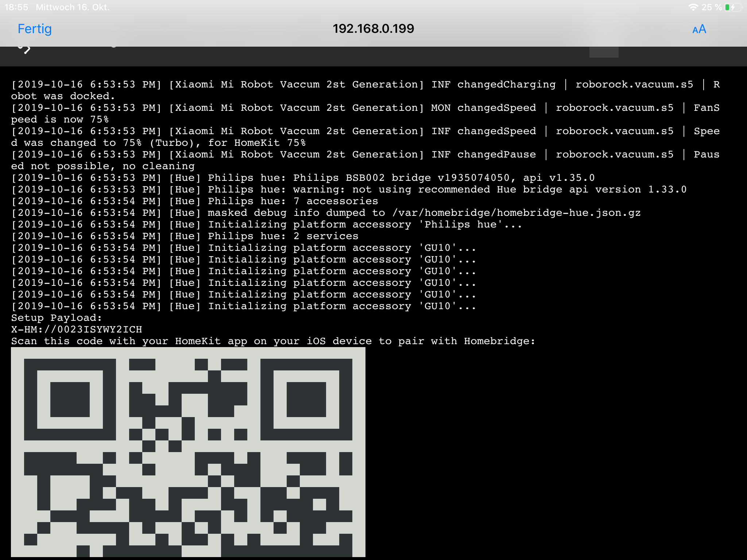Click the gray box in dark header
Screen dimensions: 747x560
pyautogui.click(x=604, y=52)
